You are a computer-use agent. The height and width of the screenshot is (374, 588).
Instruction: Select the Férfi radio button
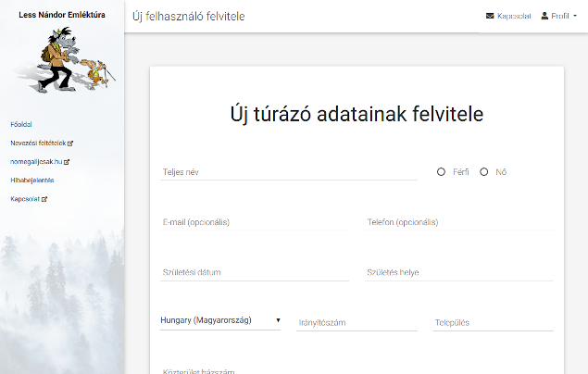click(441, 172)
